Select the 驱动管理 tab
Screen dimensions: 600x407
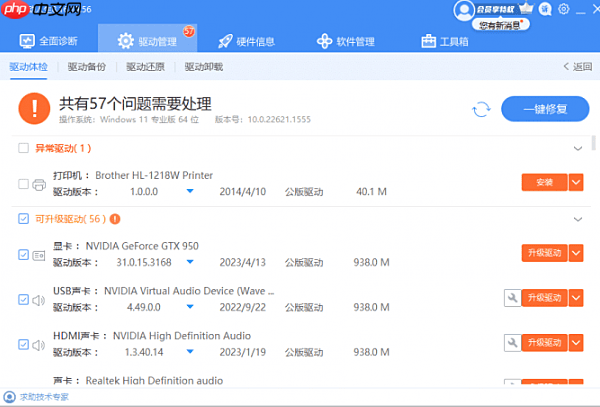148,38
